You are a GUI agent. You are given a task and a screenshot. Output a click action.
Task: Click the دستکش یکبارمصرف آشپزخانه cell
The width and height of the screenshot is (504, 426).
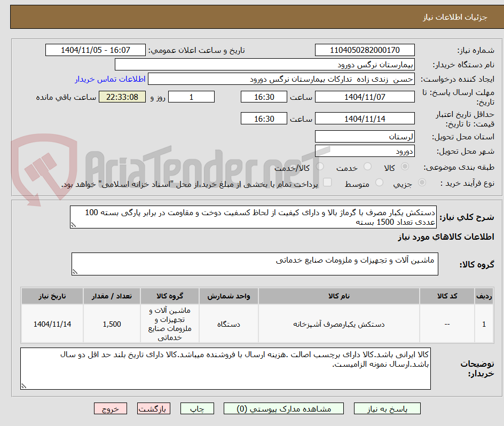(x=339, y=324)
